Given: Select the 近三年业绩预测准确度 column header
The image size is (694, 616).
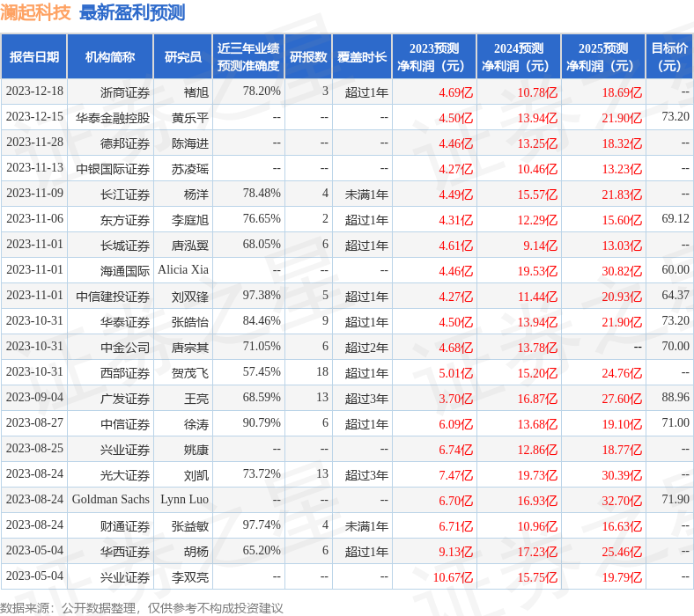Looking at the screenshot, I should click(x=248, y=56).
